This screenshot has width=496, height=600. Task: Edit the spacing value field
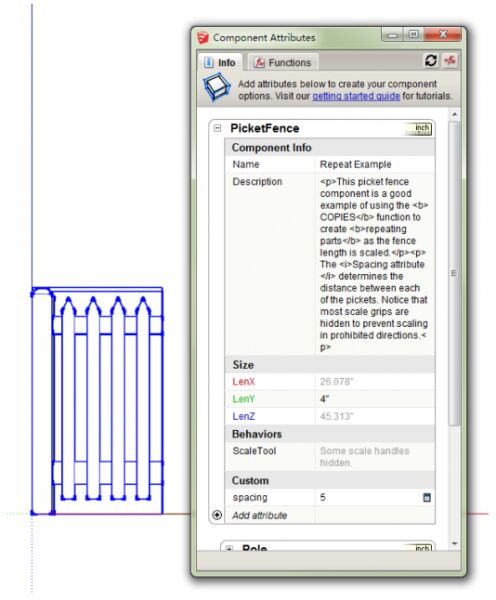tap(368, 497)
